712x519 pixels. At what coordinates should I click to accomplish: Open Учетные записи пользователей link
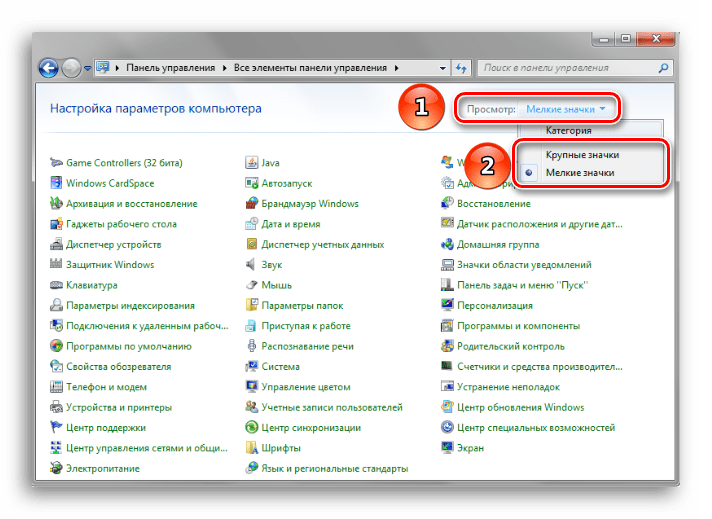pos(332,407)
